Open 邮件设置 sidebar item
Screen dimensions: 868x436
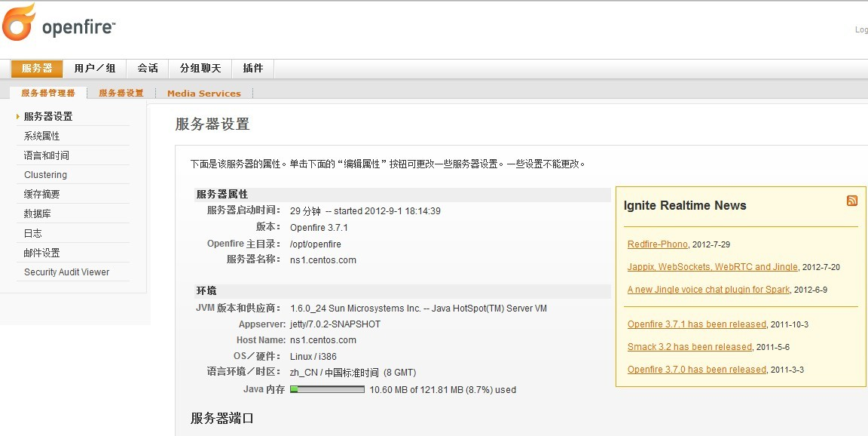[41, 253]
